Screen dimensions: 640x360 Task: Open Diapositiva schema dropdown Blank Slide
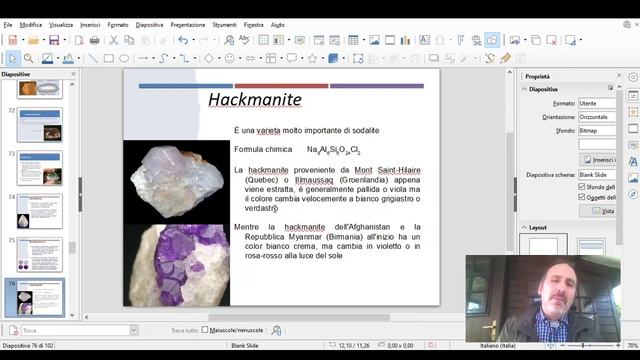tap(597, 175)
